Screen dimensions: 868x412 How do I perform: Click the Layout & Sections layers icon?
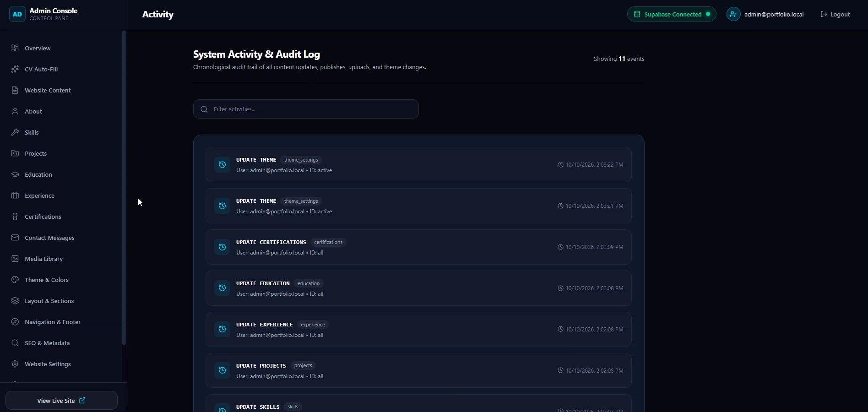(x=15, y=301)
